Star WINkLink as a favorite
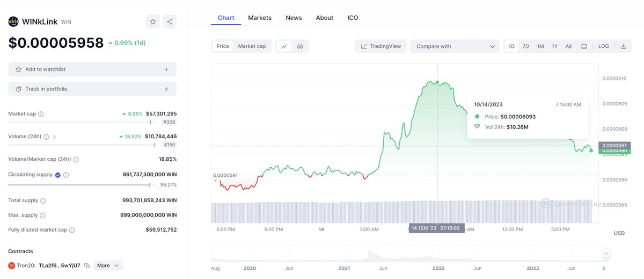644x279 pixels. [153, 22]
